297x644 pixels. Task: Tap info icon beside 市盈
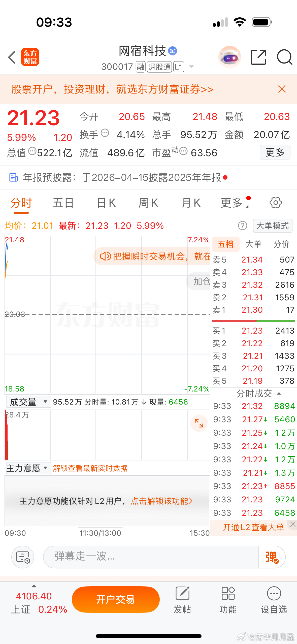coord(184,151)
